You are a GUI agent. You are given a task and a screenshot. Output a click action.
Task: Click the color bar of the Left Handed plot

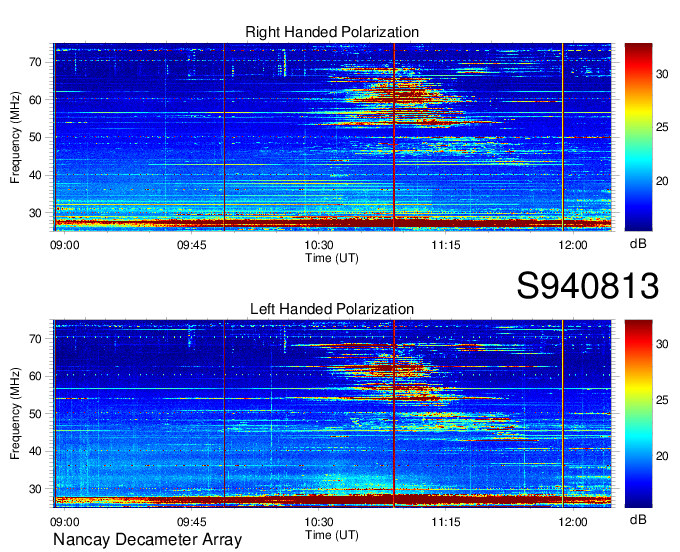click(x=638, y=414)
